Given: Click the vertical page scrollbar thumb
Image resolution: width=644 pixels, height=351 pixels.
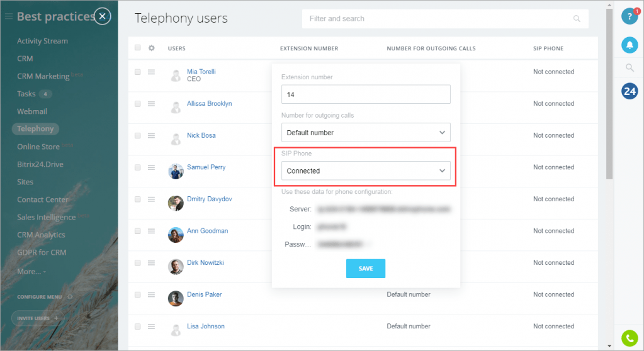Looking at the screenshot, I should pos(609,94).
